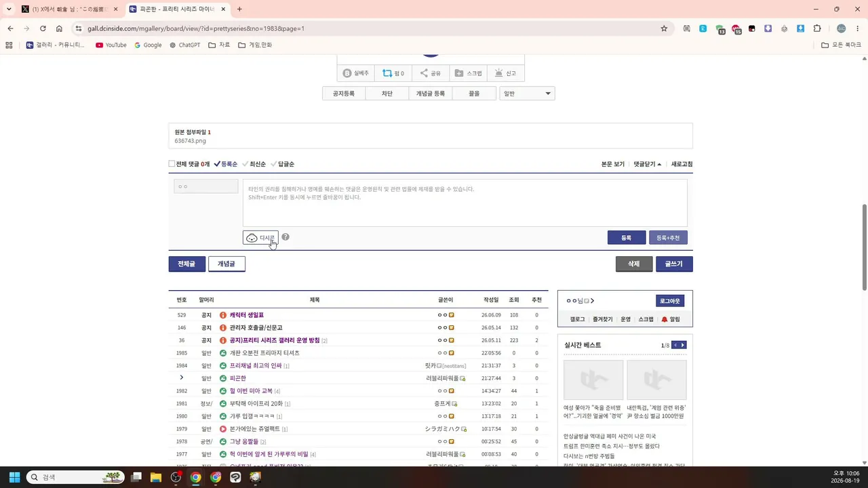Image resolution: width=868 pixels, height=488 pixels.
Task: Open the apps grid in bookmarks bar
Action: pos(9,45)
